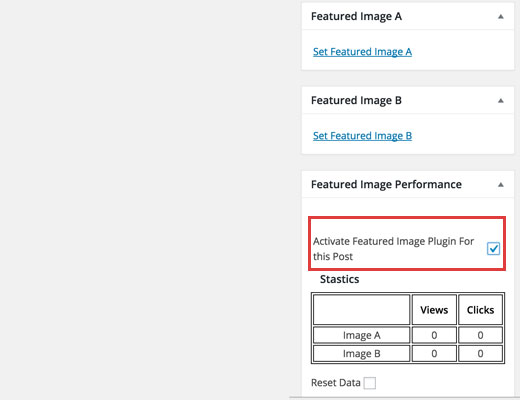Select the Image A row label
Screen dimensions: 520x400
pyautogui.click(x=362, y=335)
